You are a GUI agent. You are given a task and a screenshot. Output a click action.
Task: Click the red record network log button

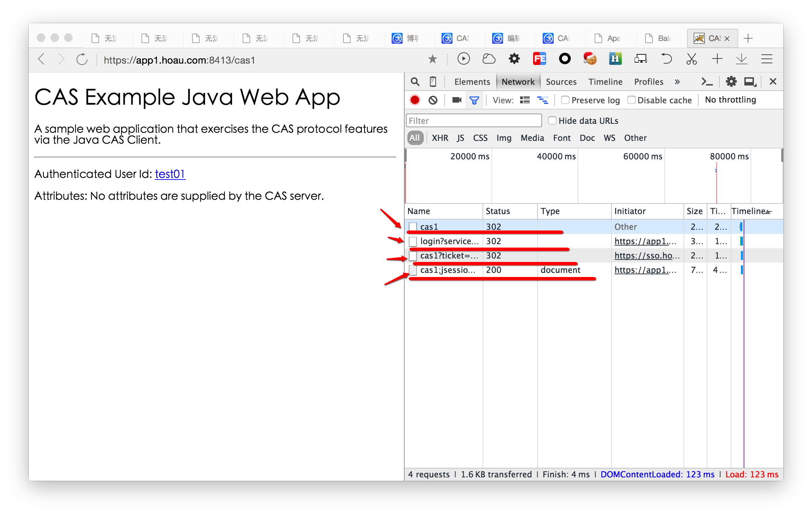point(415,100)
